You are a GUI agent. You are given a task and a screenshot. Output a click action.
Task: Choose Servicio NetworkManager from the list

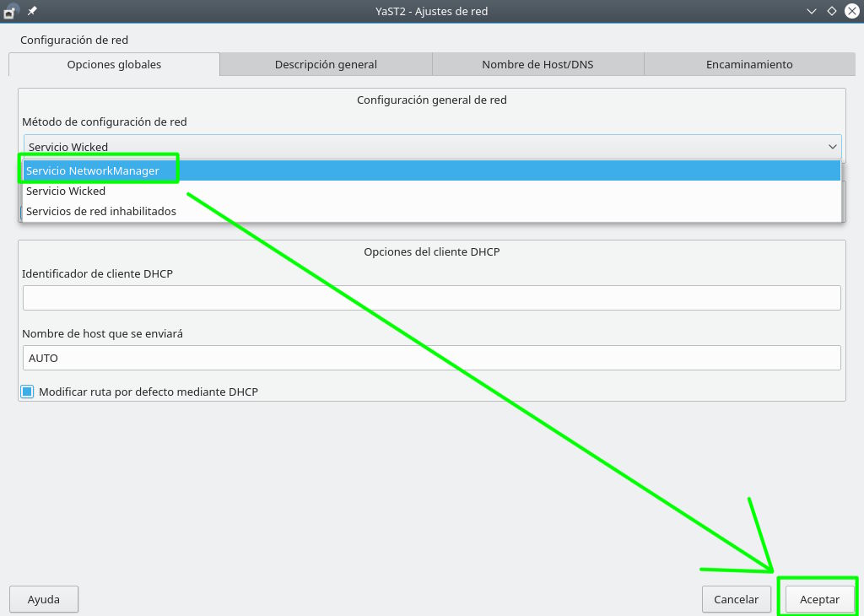pos(93,170)
